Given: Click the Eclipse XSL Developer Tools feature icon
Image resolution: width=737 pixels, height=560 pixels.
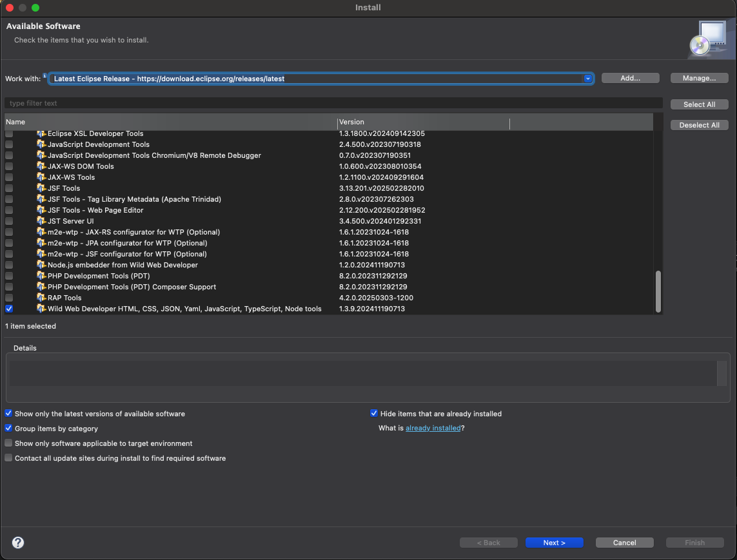Looking at the screenshot, I should pos(41,134).
